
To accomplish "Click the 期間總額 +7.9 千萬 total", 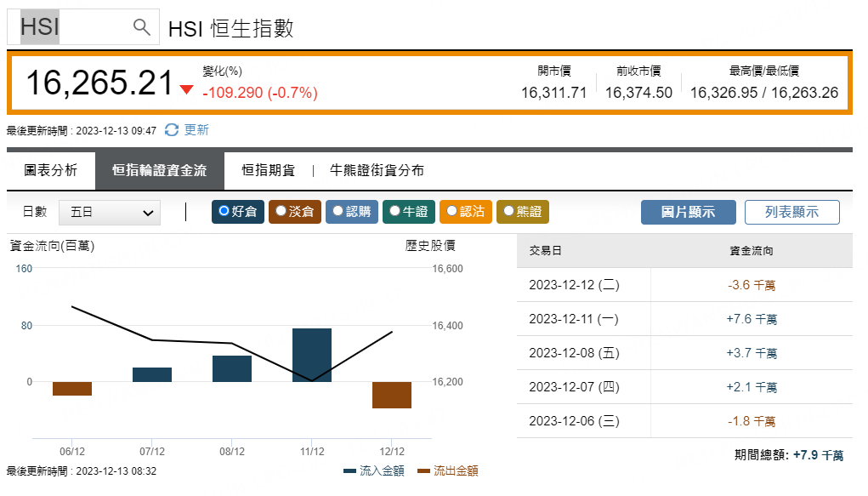I will pyautogui.click(x=789, y=455).
